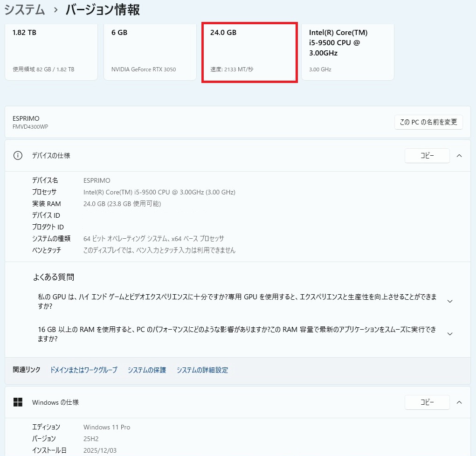
Task: Open the システムの詳細設定 link
Action: coord(202,370)
